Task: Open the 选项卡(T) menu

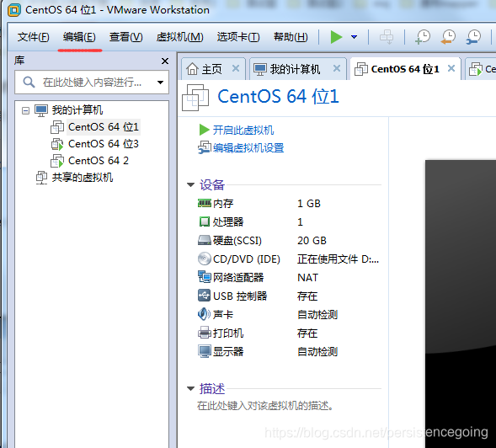Action: pyautogui.click(x=238, y=37)
